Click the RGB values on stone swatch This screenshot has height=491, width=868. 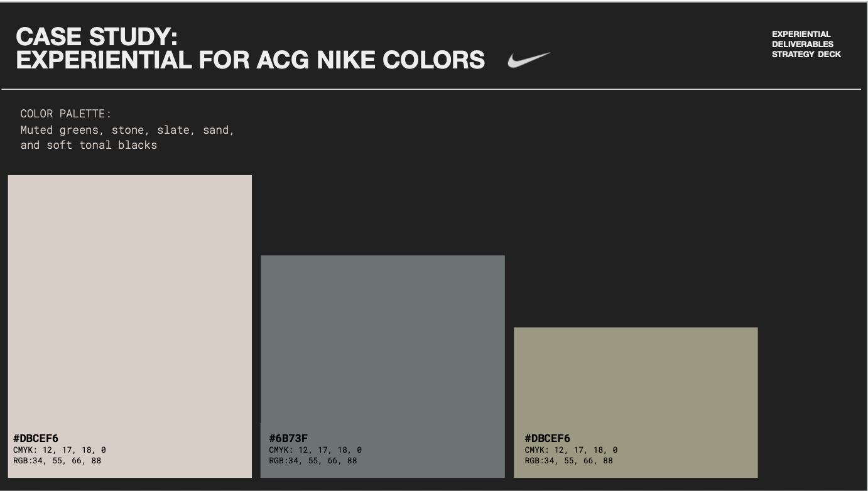57,461
